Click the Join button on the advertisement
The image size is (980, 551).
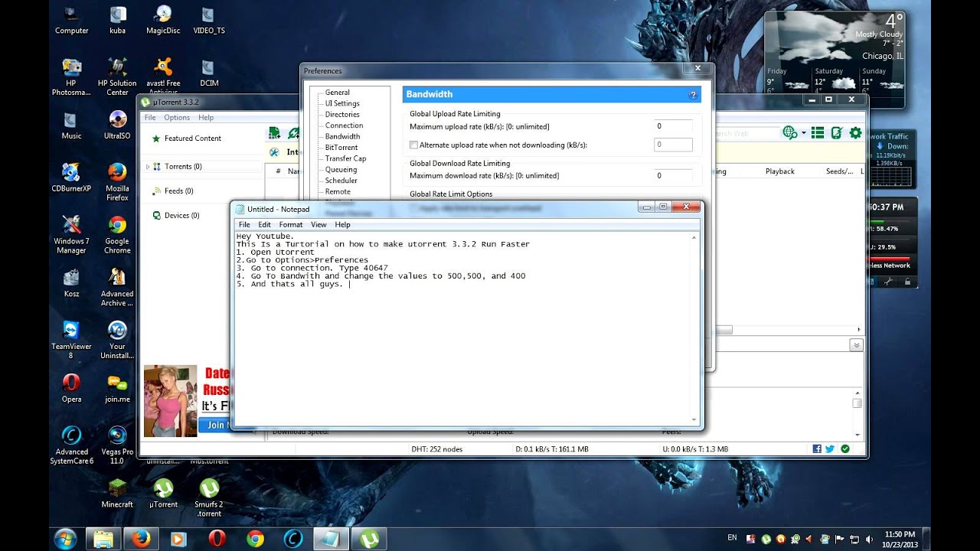(x=216, y=425)
